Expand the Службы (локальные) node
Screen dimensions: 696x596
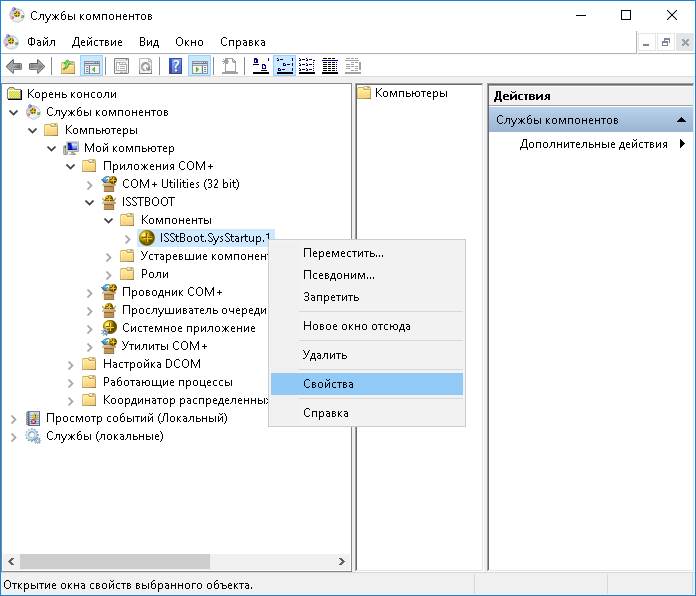[x=14, y=437]
